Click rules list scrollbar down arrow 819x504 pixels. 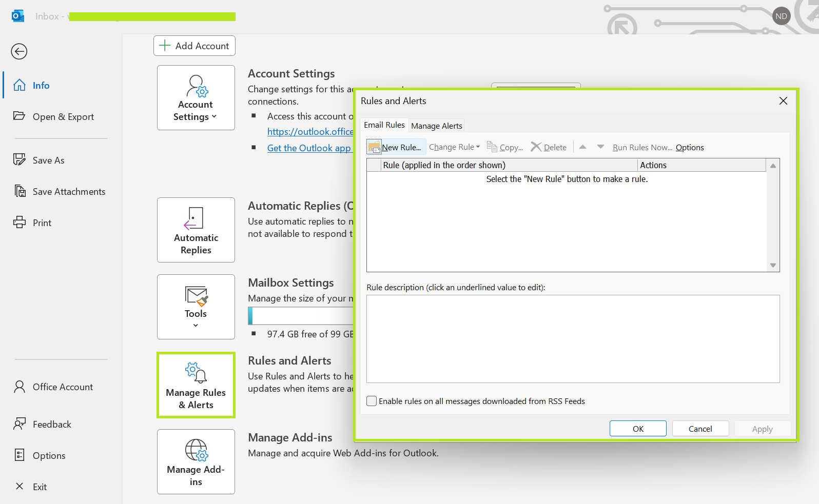[773, 265]
